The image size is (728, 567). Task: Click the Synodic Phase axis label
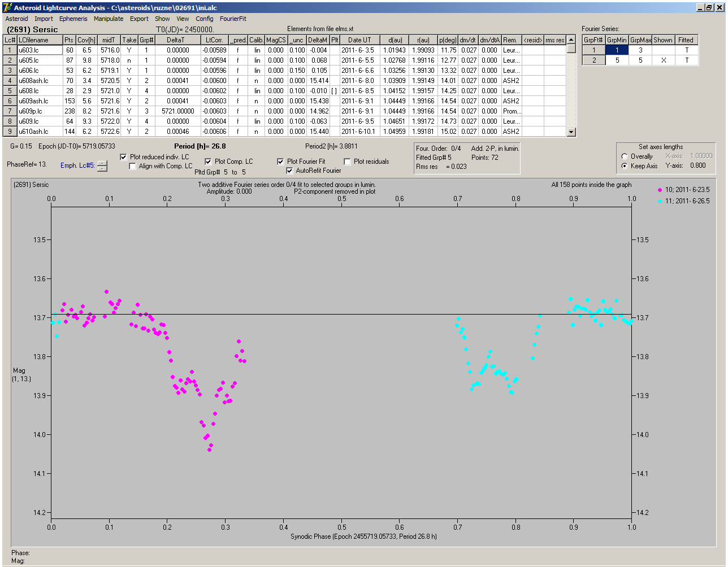363,536
